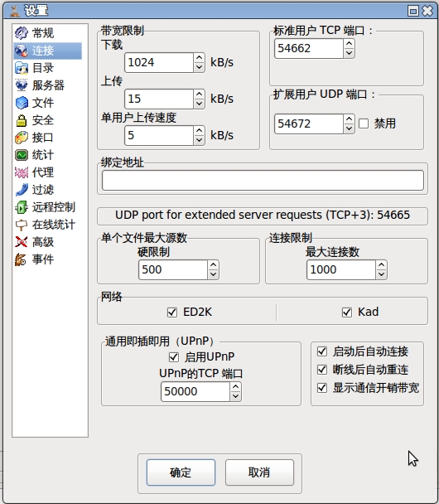This screenshot has height=504, width=439.
Task: Open the 常规 (General) settings icon
Action: (x=22, y=33)
